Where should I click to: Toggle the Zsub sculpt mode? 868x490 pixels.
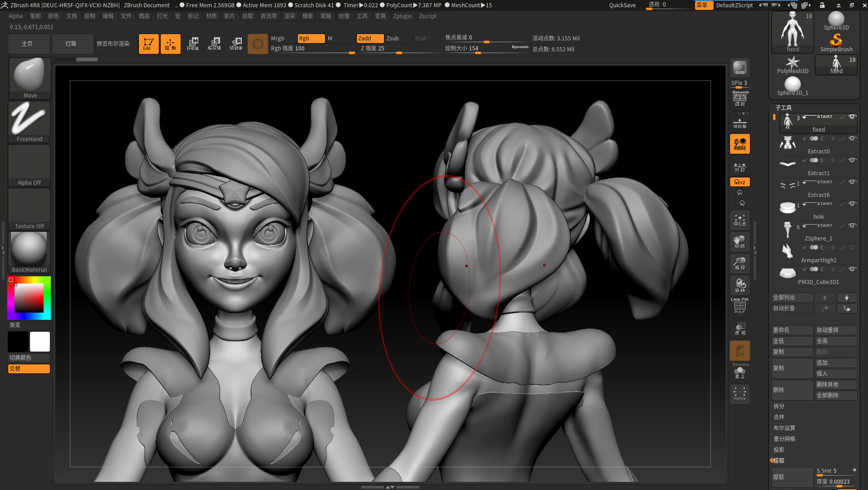[398, 39]
